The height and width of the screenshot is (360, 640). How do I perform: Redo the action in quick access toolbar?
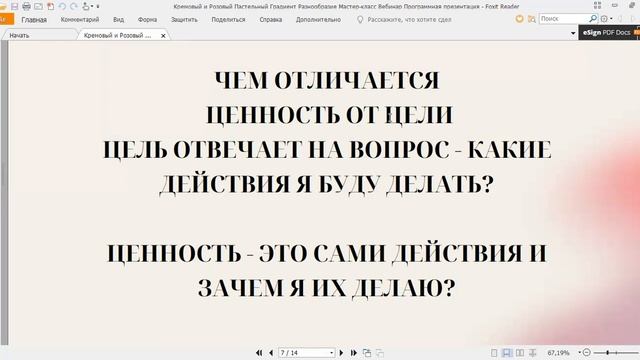click(74, 6)
